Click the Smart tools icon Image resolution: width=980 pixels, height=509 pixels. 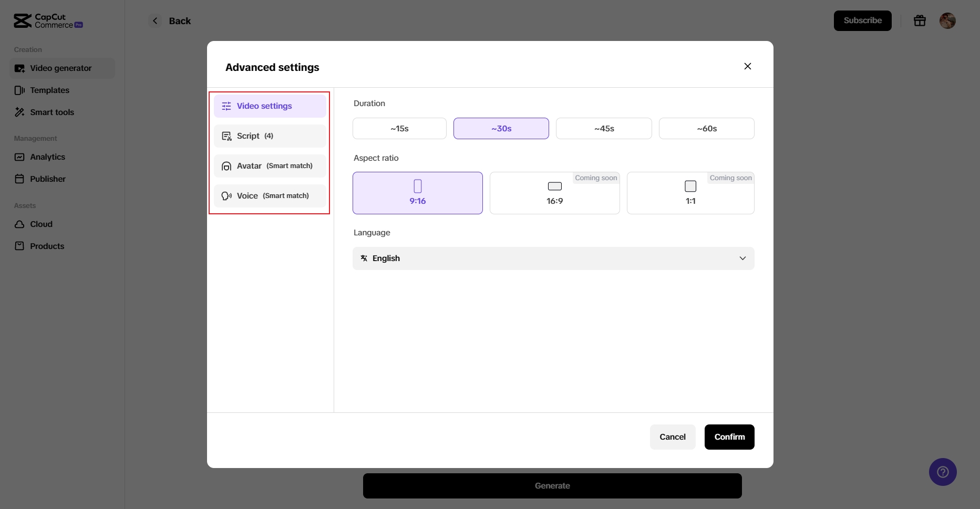pos(19,112)
